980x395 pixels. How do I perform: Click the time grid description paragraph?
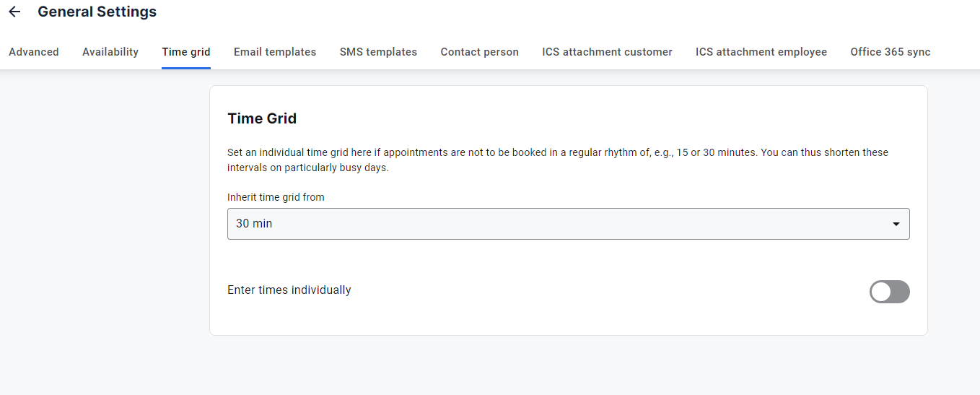click(558, 160)
